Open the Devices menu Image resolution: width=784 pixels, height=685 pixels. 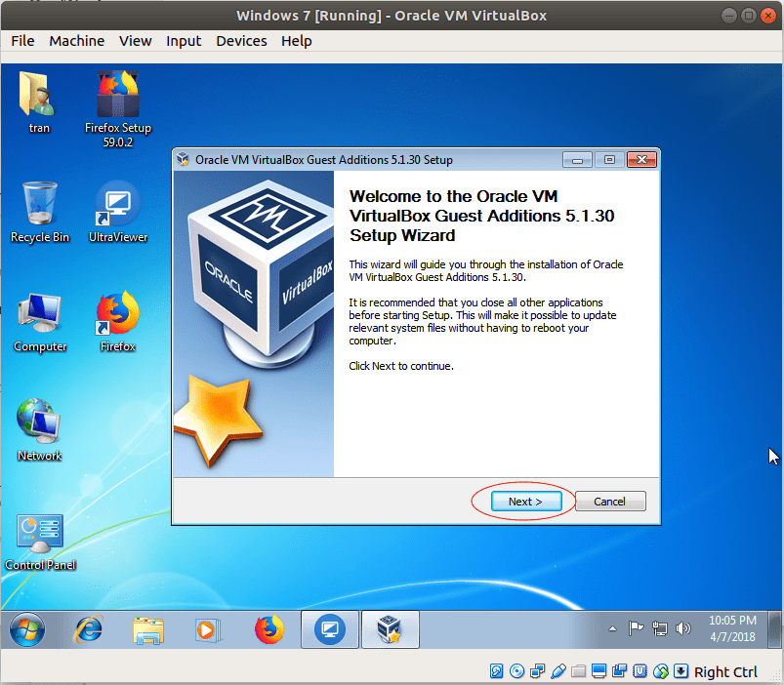point(241,41)
